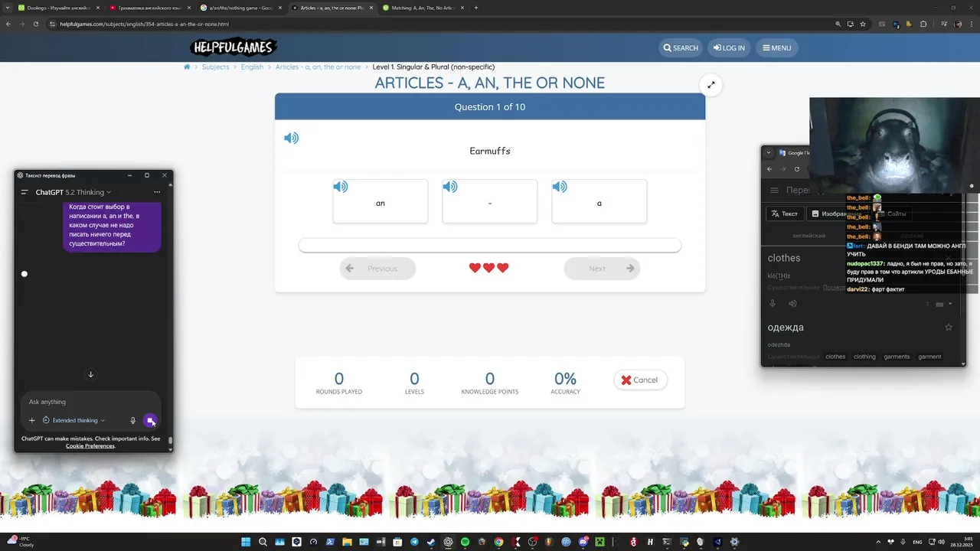Screen dimensions: 980x551
Task: Stop the ChatGPT response generation
Action: point(150,420)
